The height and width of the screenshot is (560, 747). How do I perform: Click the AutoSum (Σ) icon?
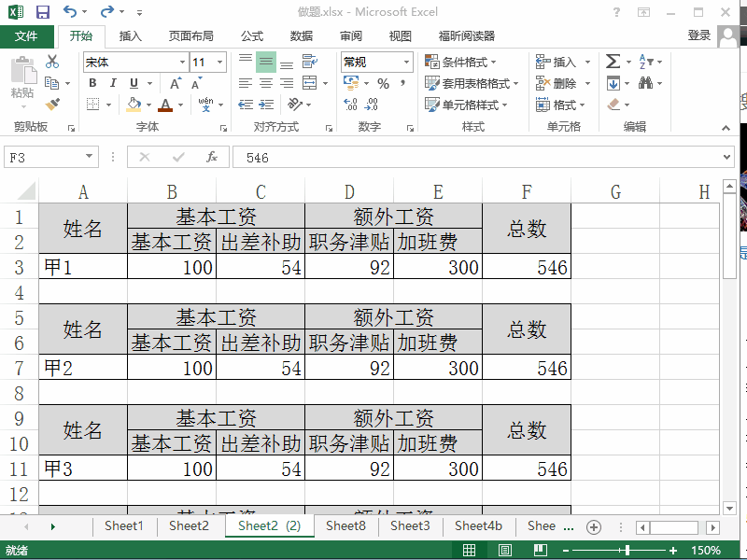613,62
